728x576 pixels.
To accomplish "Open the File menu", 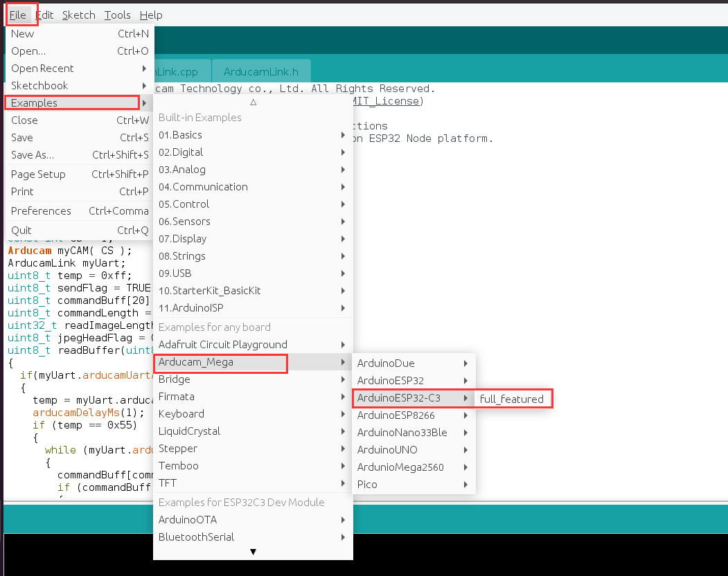I will point(18,15).
